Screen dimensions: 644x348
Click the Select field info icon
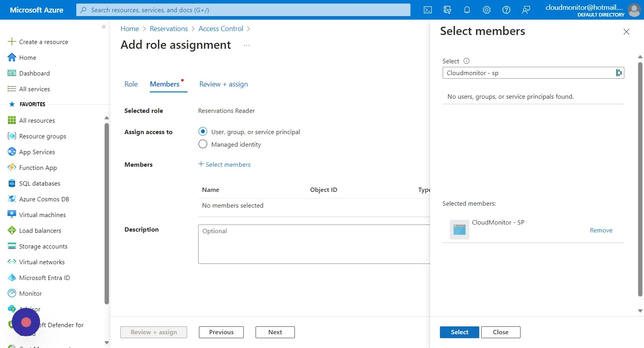pos(466,61)
